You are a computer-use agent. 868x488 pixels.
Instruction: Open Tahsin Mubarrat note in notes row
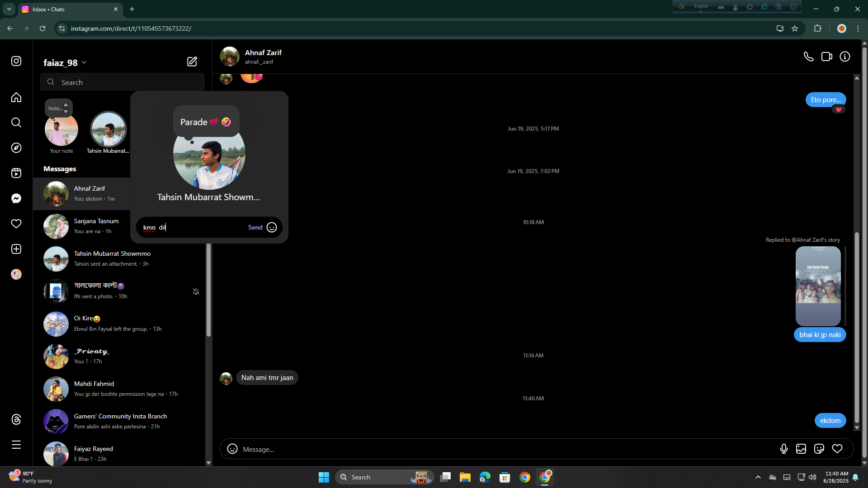(108, 129)
